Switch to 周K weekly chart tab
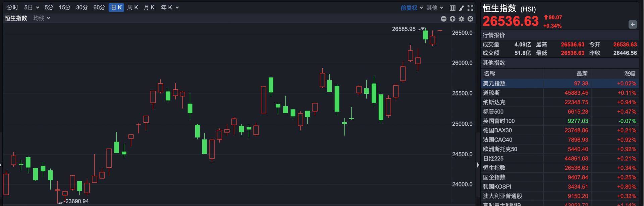Screen dimensions: 644x206 132,7
